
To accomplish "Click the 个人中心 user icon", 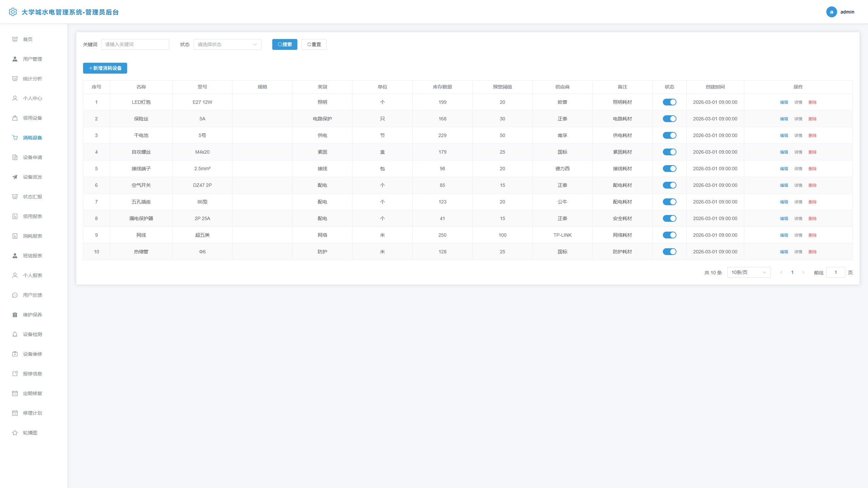I will 15,98.
